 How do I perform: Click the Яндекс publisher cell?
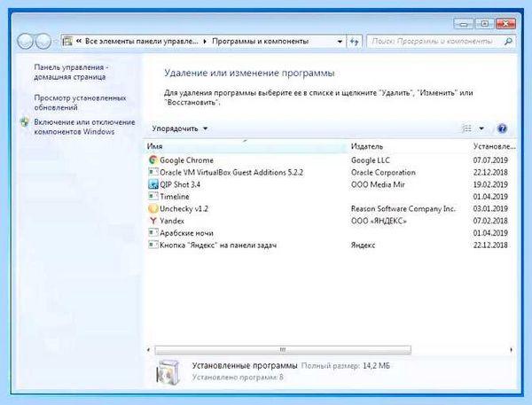point(363,245)
